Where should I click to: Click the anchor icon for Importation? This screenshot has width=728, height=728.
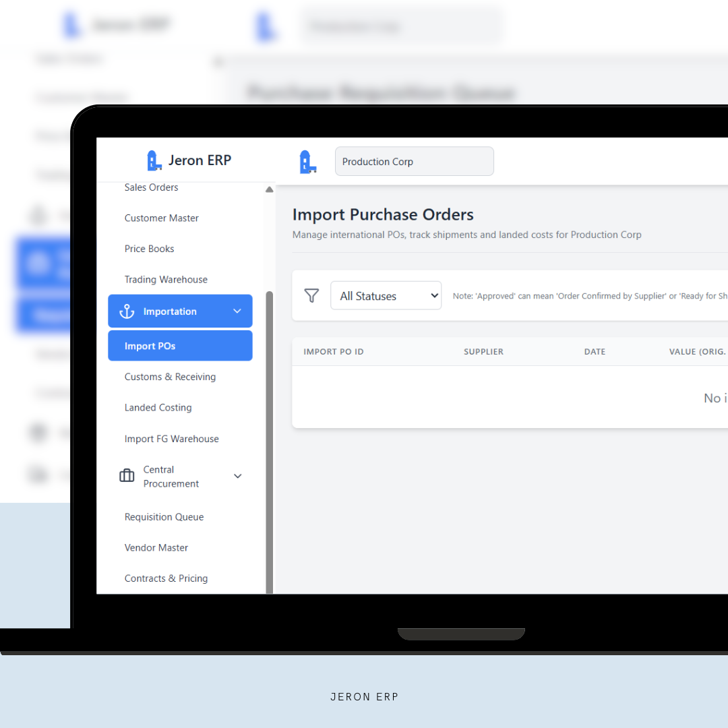(x=127, y=311)
